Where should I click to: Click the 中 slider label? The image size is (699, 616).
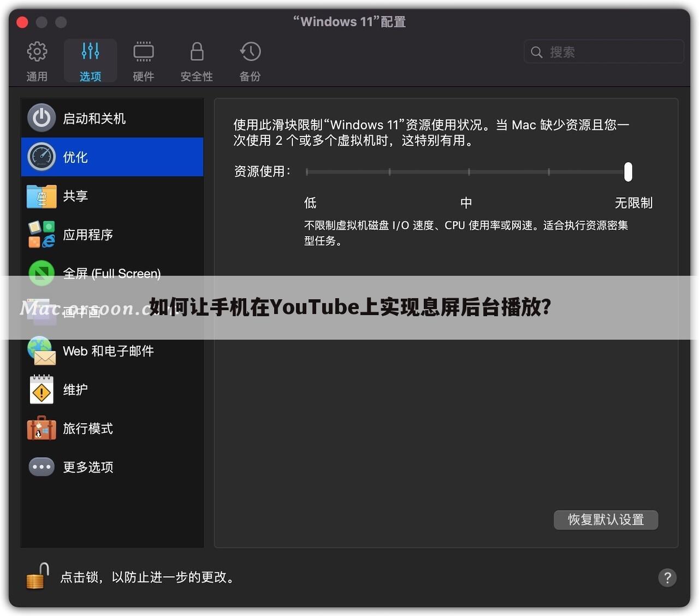pos(466,203)
